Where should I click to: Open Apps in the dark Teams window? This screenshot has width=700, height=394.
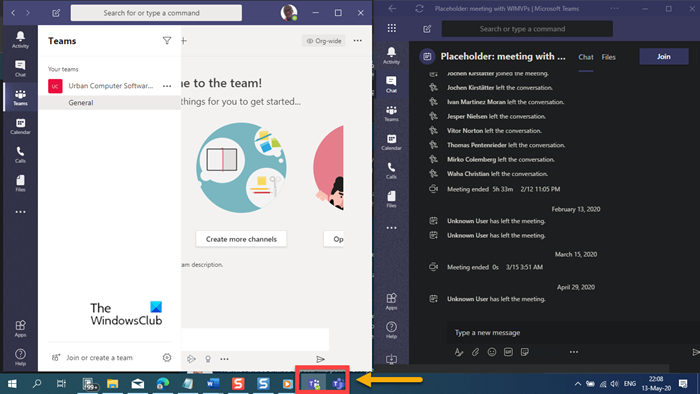click(x=391, y=301)
